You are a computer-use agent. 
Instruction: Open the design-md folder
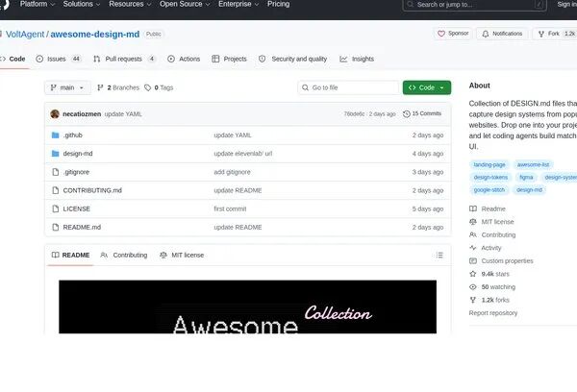click(78, 154)
